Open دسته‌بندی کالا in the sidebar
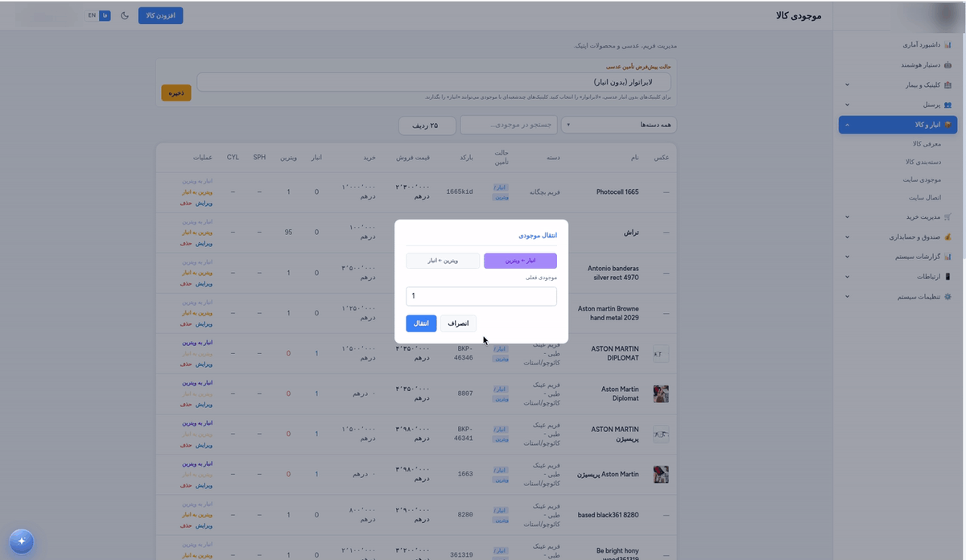Viewport: 966px width, 560px height. (x=923, y=162)
